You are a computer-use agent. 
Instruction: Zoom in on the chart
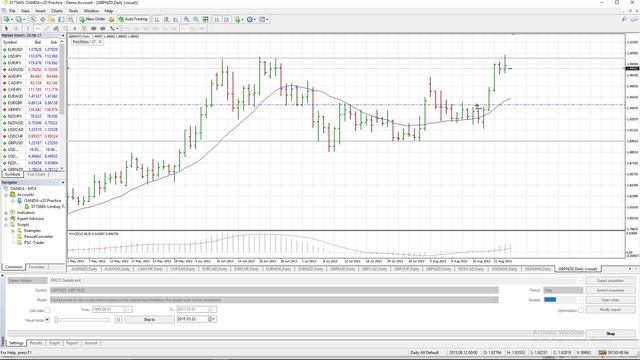click(x=187, y=19)
